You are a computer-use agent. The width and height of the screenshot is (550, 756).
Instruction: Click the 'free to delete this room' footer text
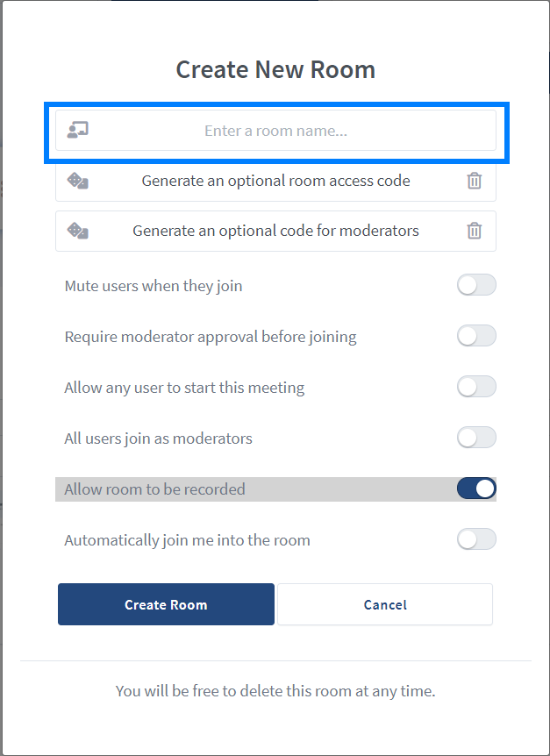point(275,691)
